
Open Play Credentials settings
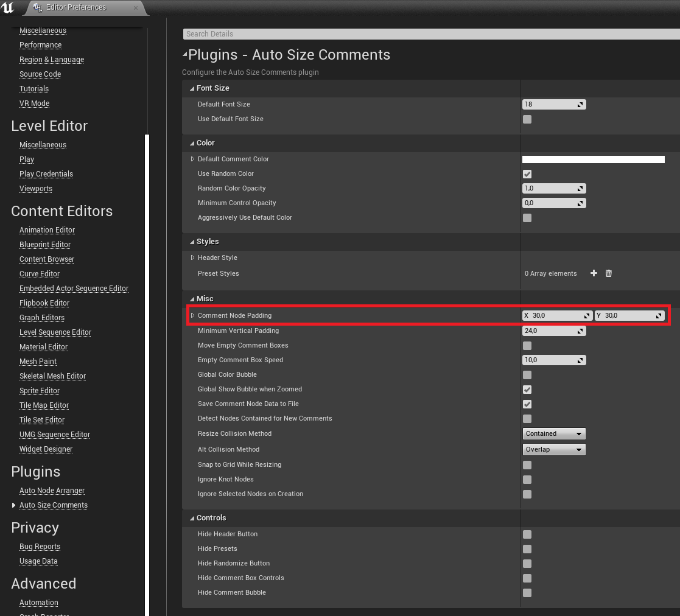[46, 174]
